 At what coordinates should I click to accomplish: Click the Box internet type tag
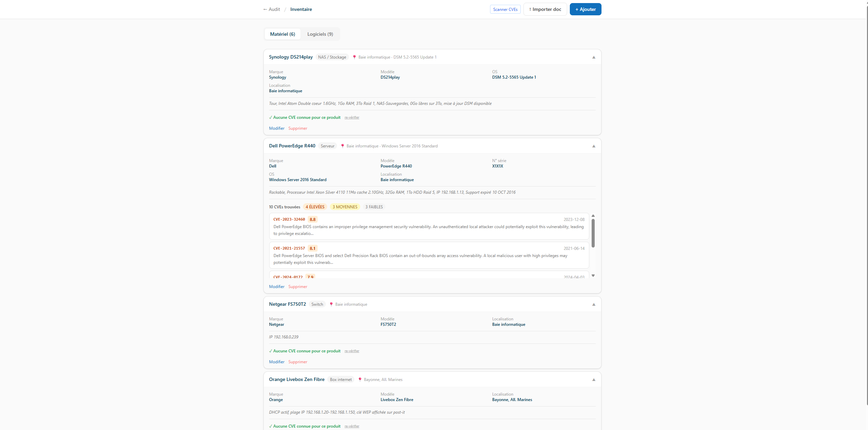tap(341, 380)
